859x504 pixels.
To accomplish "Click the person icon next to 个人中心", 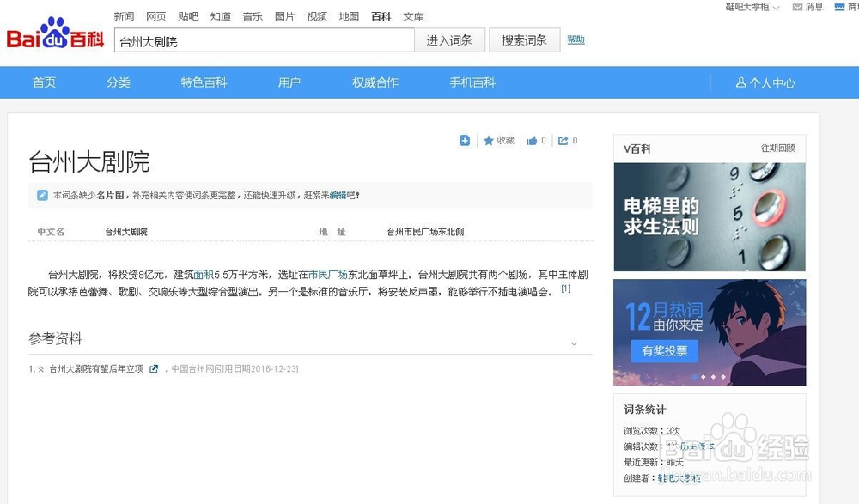I will tap(740, 82).
